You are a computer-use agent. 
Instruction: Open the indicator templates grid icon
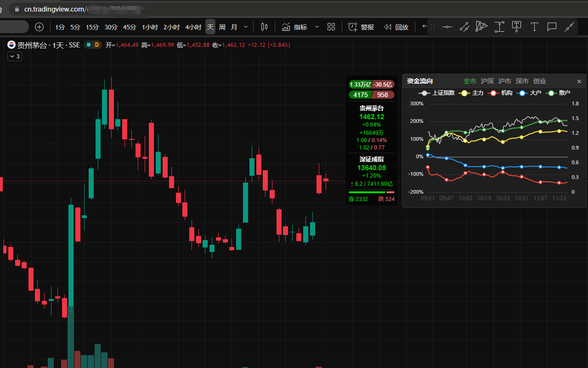pos(331,27)
